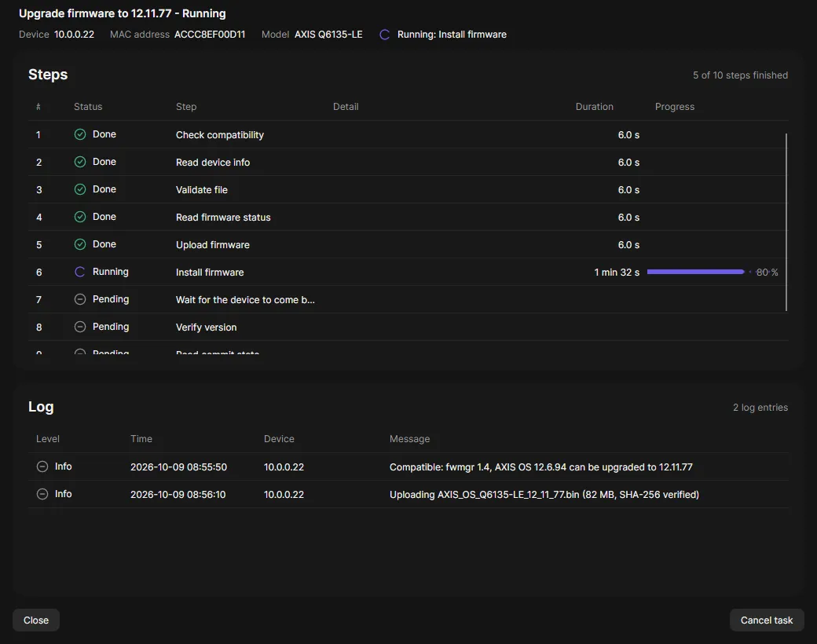Click the Pending icon for Wait for the device
Image resolution: width=817 pixels, height=644 pixels.
click(x=79, y=299)
